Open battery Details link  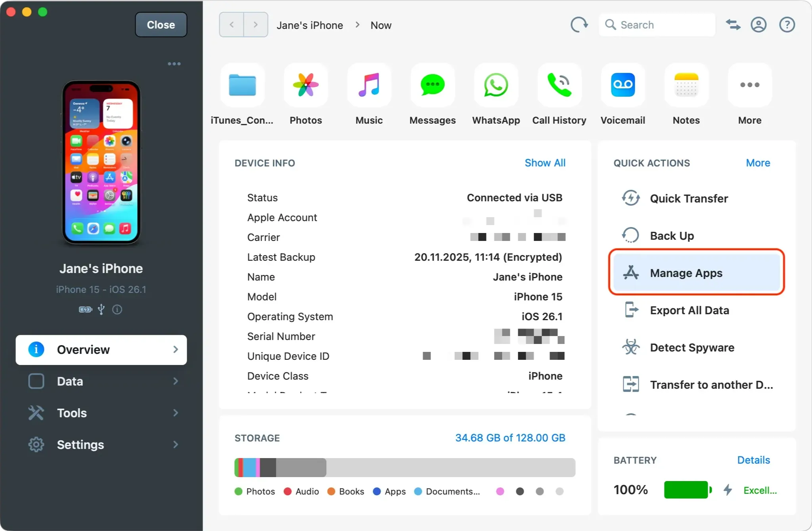tap(753, 460)
